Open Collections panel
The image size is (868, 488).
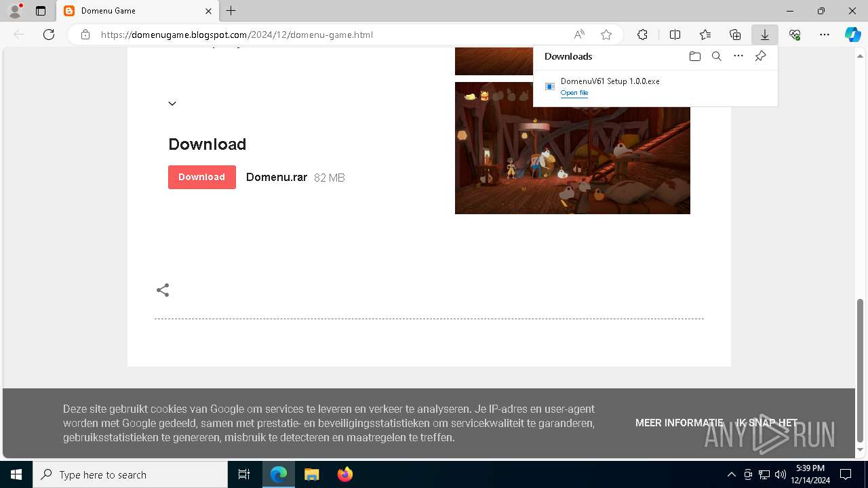(x=735, y=35)
